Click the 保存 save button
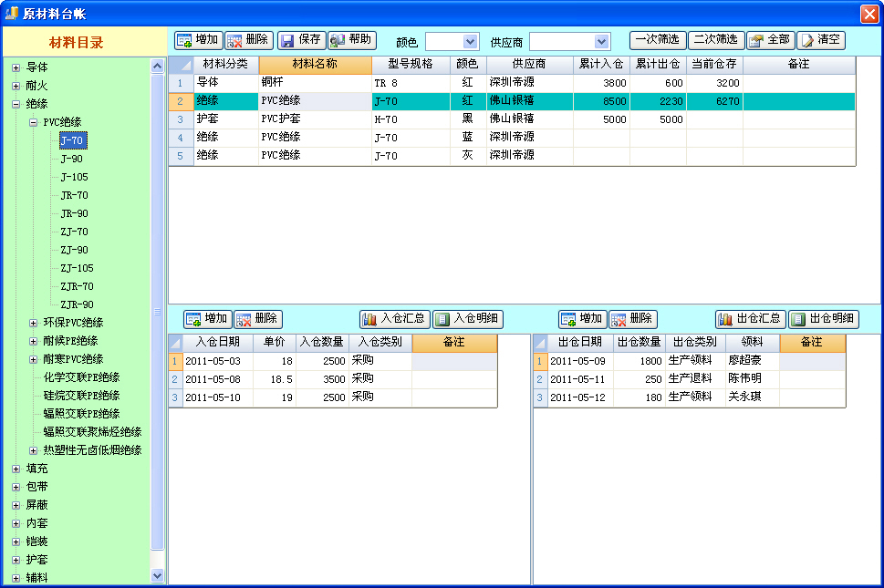884x588 pixels. pos(301,40)
